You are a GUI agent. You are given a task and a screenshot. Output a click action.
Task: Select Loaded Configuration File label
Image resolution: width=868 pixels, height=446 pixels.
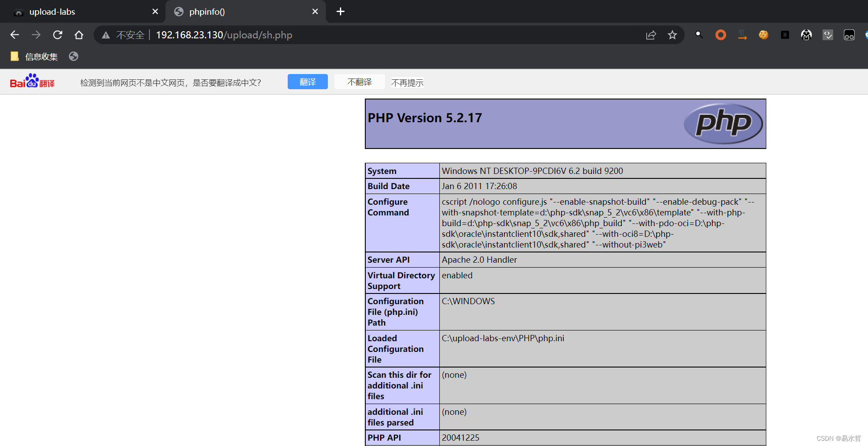pos(402,349)
